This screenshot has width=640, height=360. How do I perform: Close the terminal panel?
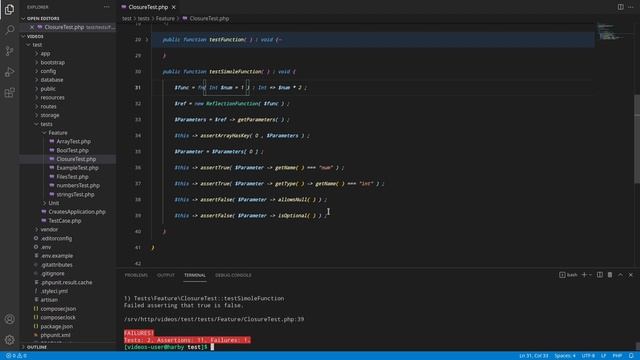point(631,275)
